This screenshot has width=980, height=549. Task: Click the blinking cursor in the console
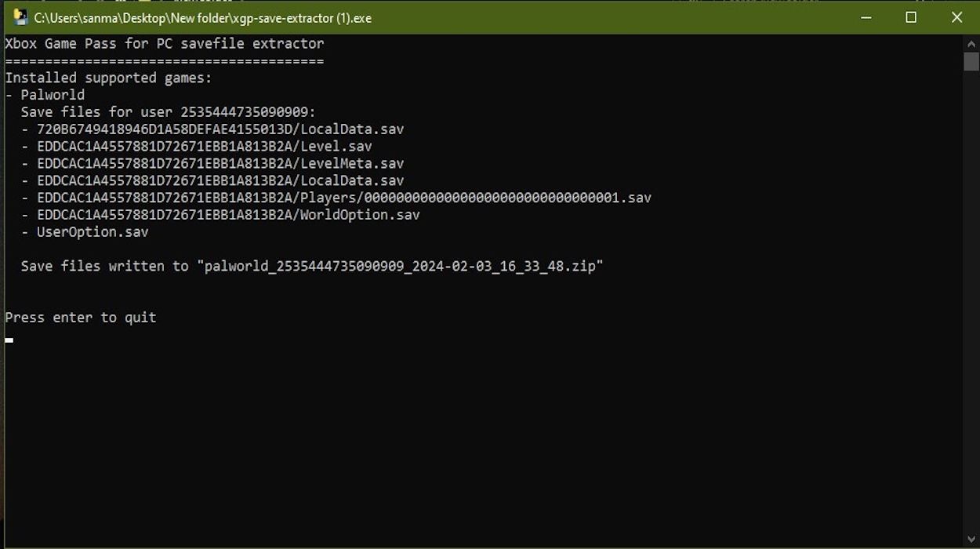tap(9, 340)
